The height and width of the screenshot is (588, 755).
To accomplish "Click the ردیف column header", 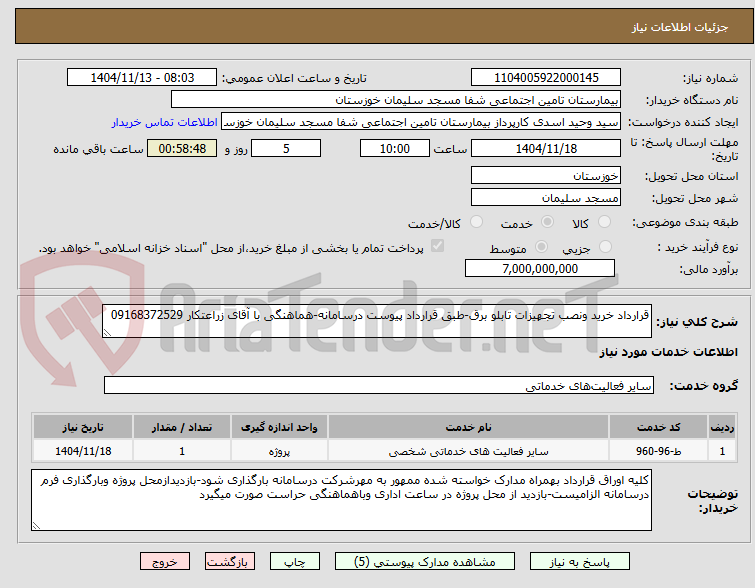I will (722, 427).
